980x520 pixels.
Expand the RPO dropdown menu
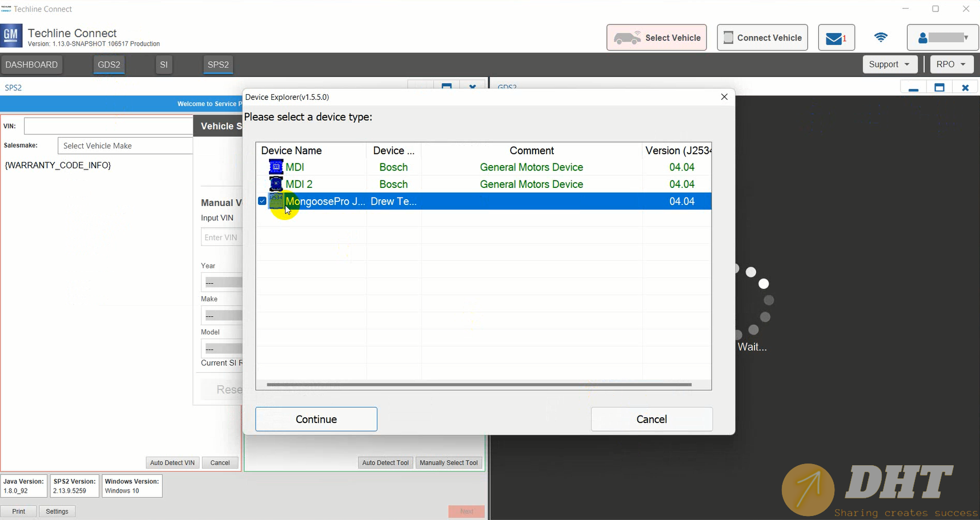pyautogui.click(x=951, y=65)
